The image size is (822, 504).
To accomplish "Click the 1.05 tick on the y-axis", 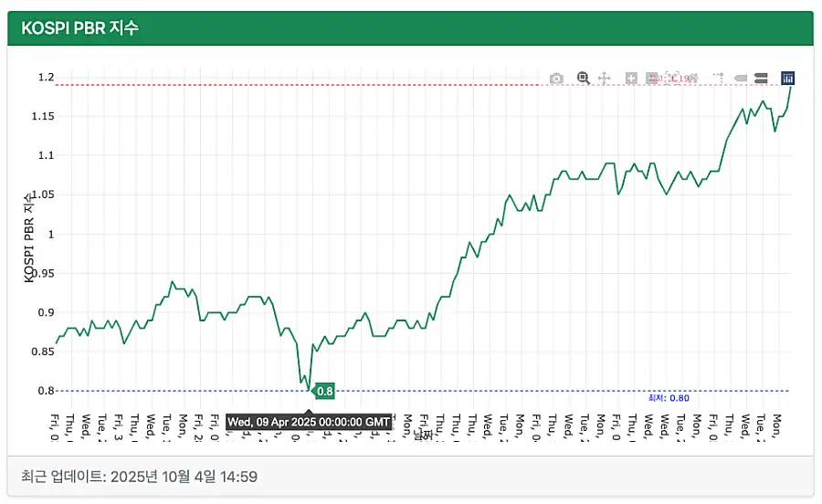I will pyautogui.click(x=41, y=194).
